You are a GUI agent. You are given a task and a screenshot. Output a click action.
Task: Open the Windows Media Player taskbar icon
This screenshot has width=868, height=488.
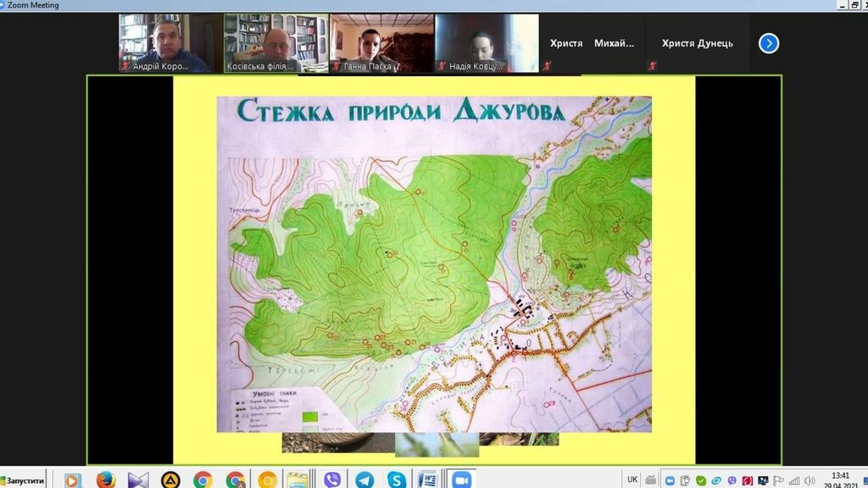(73, 480)
